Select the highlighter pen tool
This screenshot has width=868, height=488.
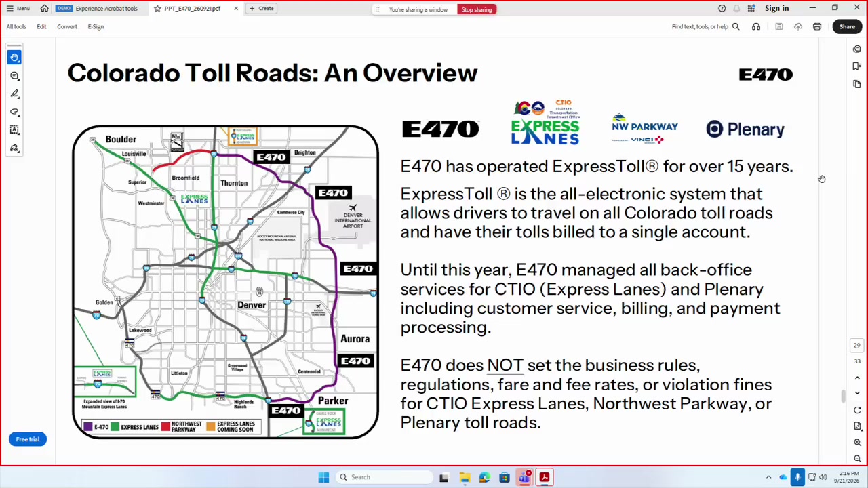(x=14, y=94)
